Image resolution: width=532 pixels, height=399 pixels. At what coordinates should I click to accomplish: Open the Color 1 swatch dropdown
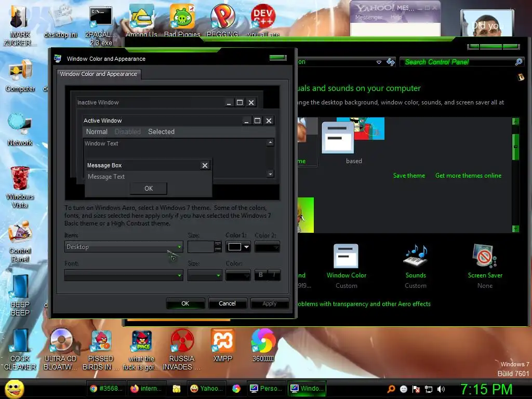click(x=238, y=247)
